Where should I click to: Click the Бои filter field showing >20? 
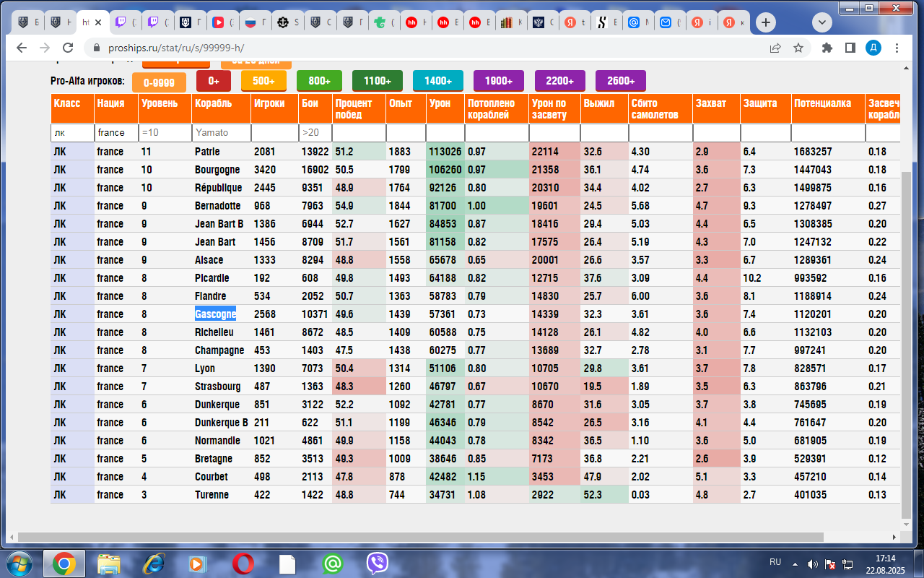pyautogui.click(x=315, y=132)
